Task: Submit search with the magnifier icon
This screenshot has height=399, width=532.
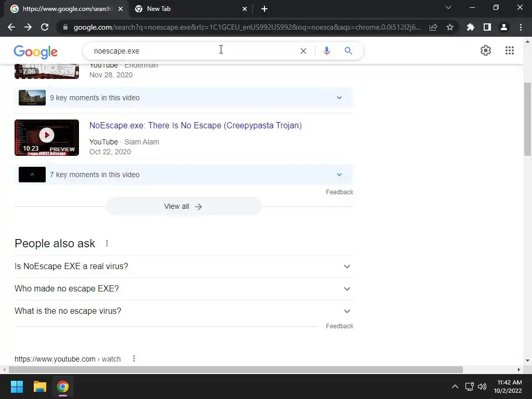Action: click(x=349, y=51)
